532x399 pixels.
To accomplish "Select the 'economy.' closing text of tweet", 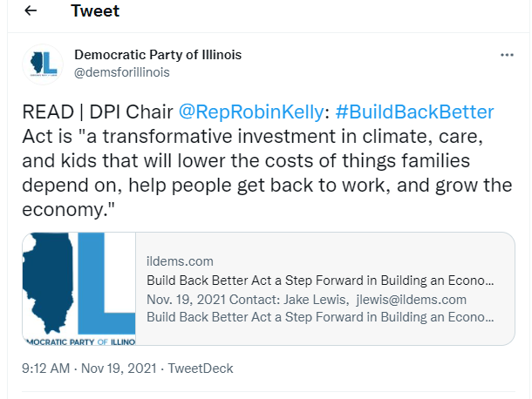I will tap(68, 209).
